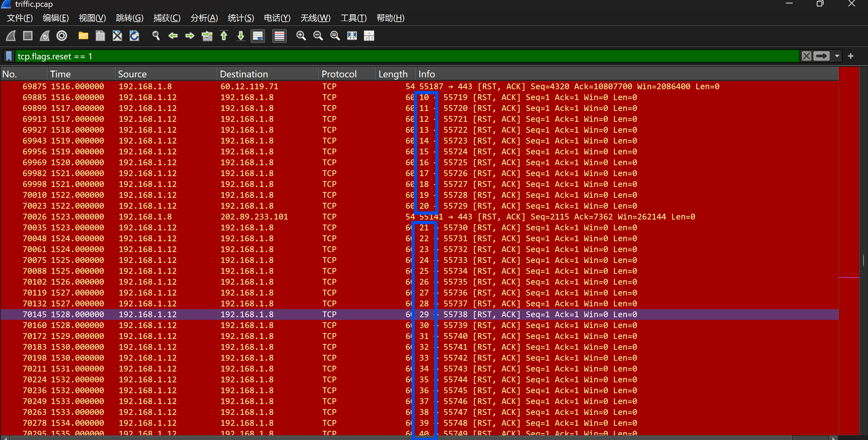Sort by the Time column header
The image size is (868, 440).
[81, 74]
